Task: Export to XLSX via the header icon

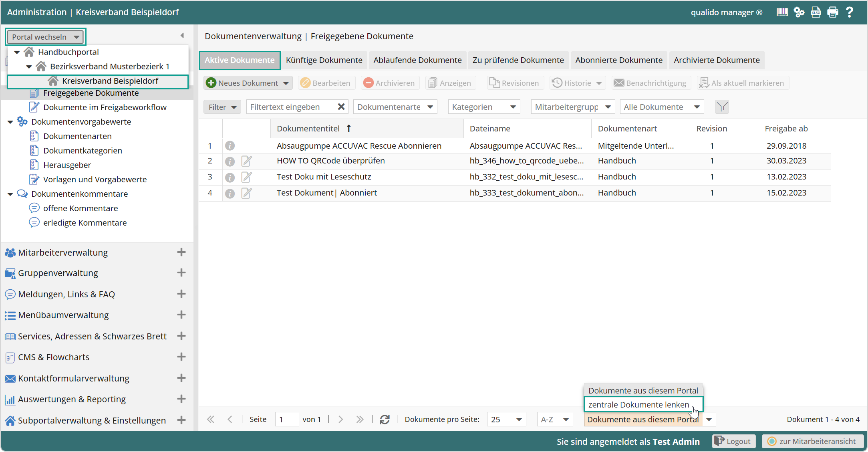Action: (816, 12)
